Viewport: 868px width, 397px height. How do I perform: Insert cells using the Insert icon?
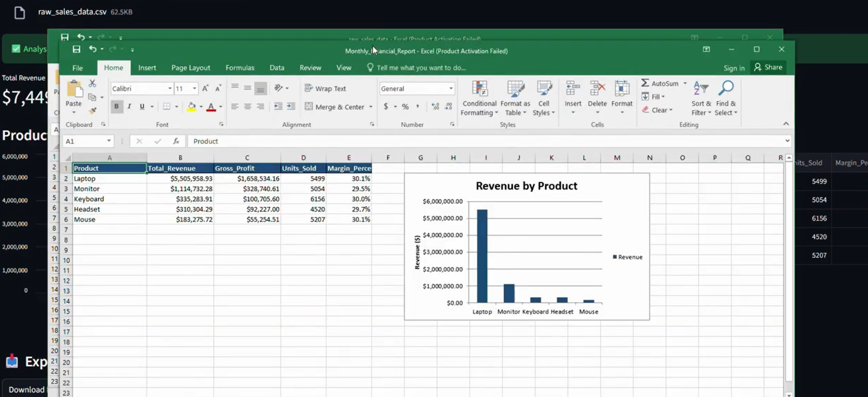(x=573, y=88)
